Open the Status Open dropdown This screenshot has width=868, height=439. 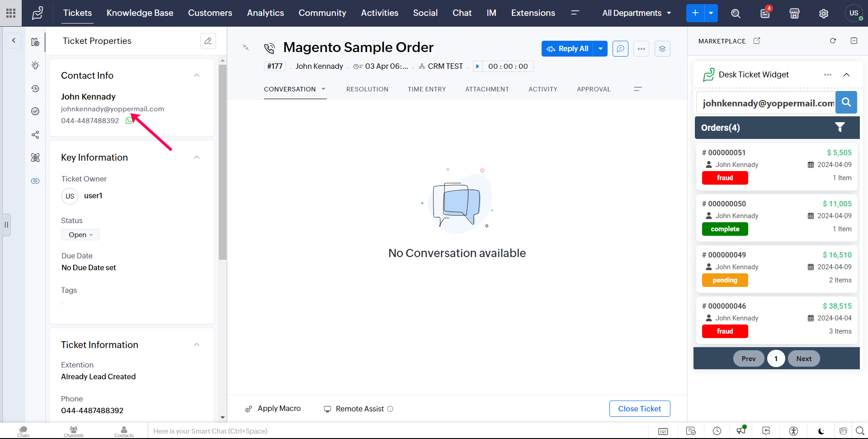pyautogui.click(x=80, y=235)
